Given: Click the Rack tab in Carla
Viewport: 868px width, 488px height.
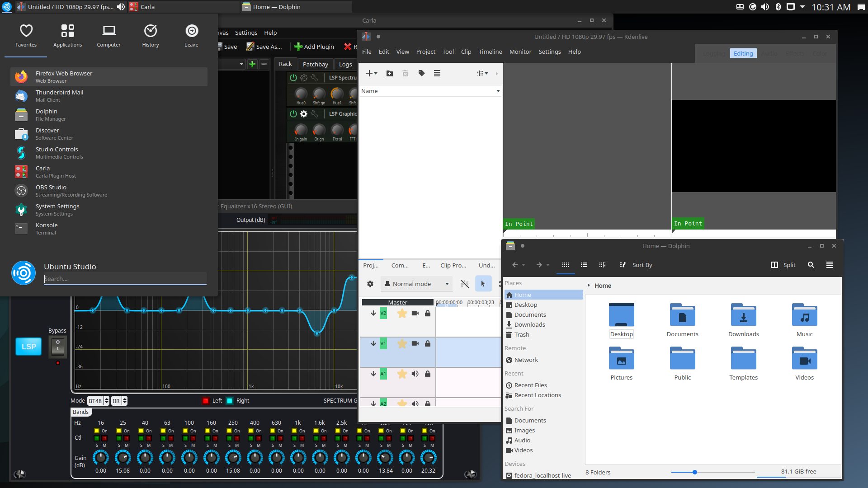Looking at the screenshot, I should pyautogui.click(x=285, y=63).
